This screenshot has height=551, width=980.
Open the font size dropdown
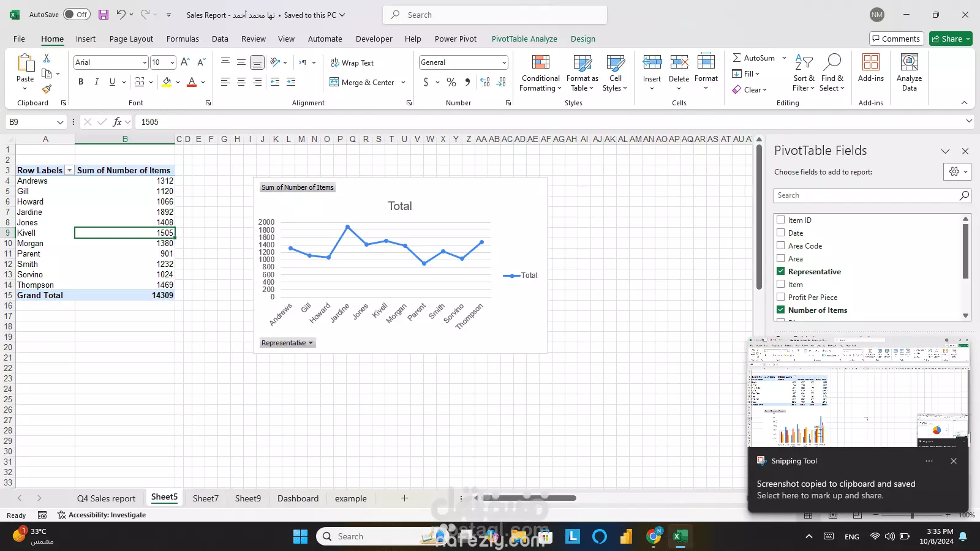tap(172, 62)
